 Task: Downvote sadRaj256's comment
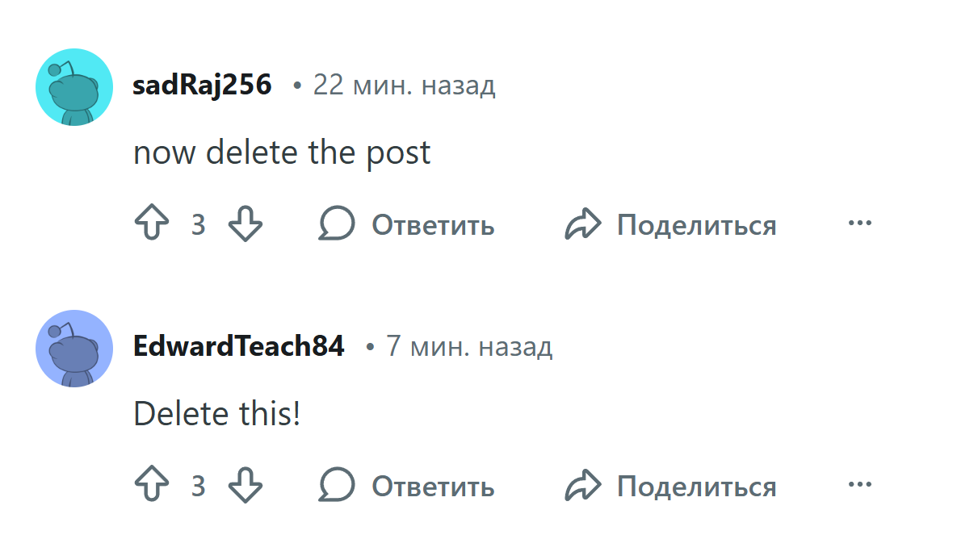tap(246, 224)
